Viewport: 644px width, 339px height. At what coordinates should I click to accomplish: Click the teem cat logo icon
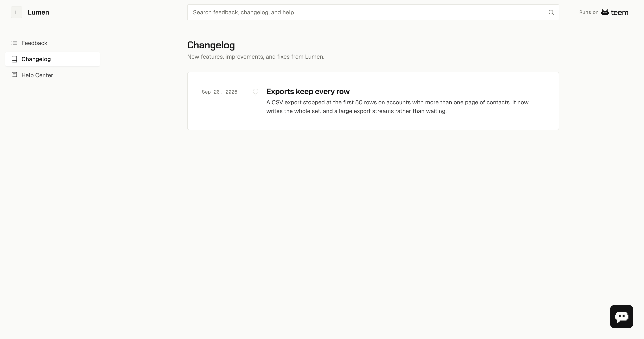pyautogui.click(x=605, y=12)
